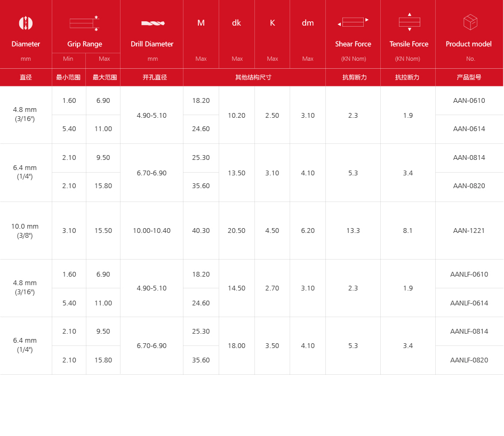
Task: Click the K column header
Action: click(272, 23)
